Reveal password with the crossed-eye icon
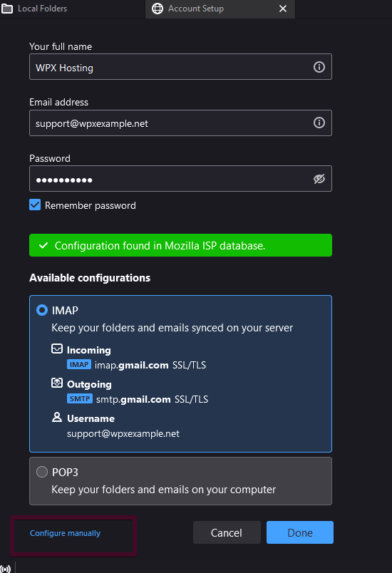The width and height of the screenshot is (392, 573). click(319, 179)
